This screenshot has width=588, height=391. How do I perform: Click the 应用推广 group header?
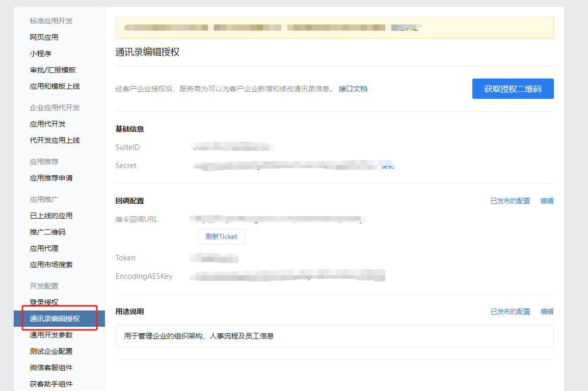pyautogui.click(x=44, y=199)
